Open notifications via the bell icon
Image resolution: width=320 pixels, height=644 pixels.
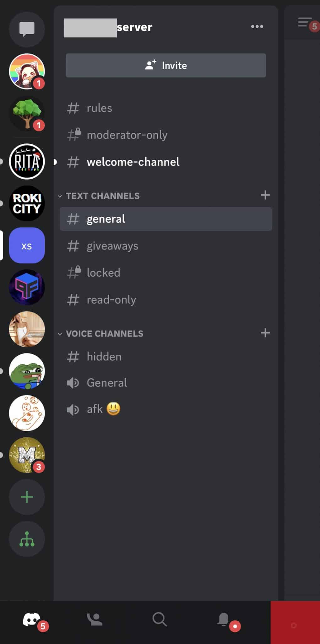coord(224,619)
